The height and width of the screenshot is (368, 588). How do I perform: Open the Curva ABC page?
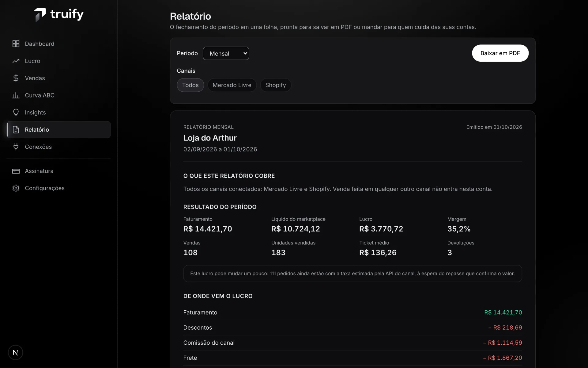pyautogui.click(x=58, y=95)
